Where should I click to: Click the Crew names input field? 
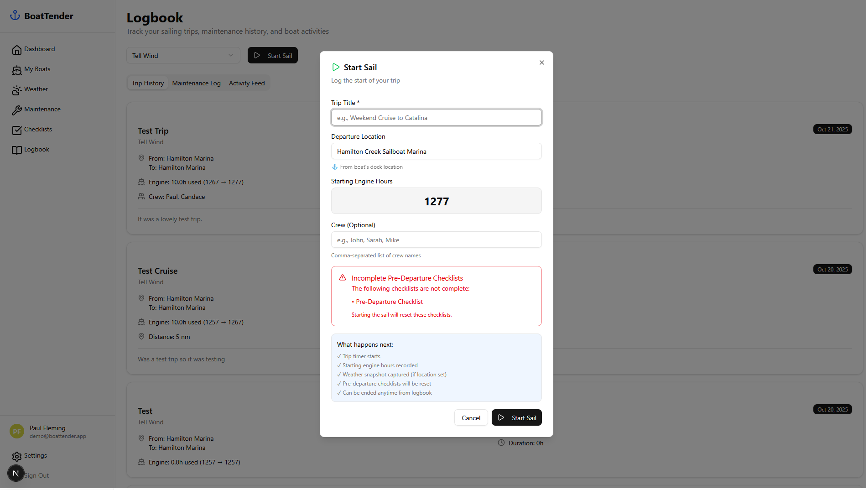click(436, 240)
